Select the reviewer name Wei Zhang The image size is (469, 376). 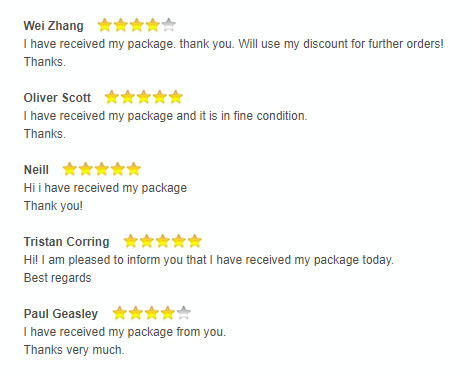tap(53, 26)
